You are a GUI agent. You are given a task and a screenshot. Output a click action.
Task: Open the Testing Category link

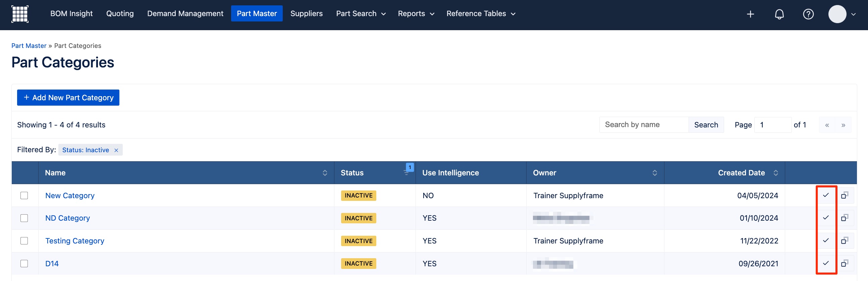[x=75, y=240]
